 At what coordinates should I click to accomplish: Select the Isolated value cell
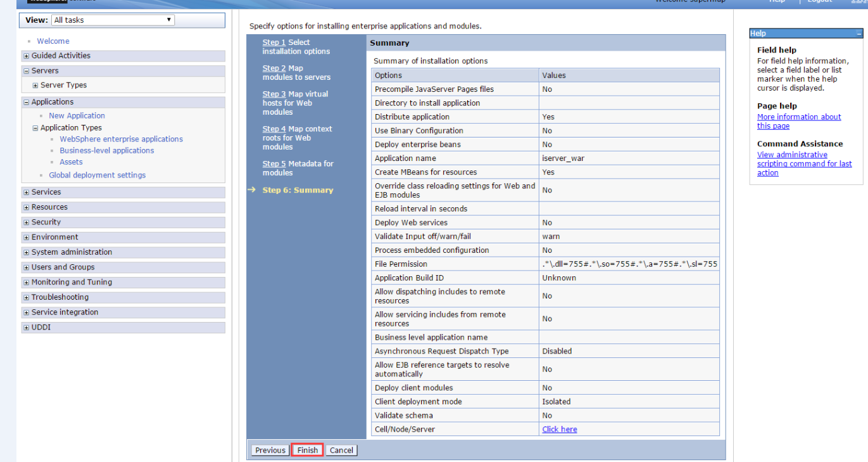pos(629,402)
